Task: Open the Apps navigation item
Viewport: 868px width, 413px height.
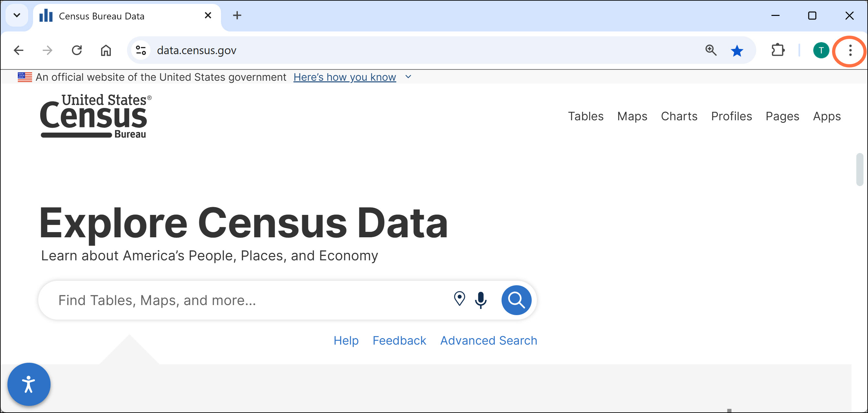Action: tap(827, 116)
